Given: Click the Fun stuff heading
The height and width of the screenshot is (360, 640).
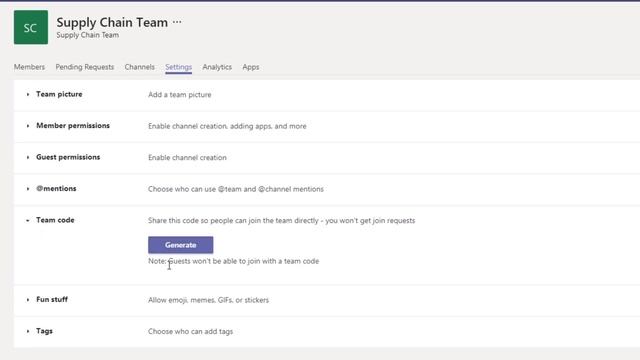Looking at the screenshot, I should point(52,299).
